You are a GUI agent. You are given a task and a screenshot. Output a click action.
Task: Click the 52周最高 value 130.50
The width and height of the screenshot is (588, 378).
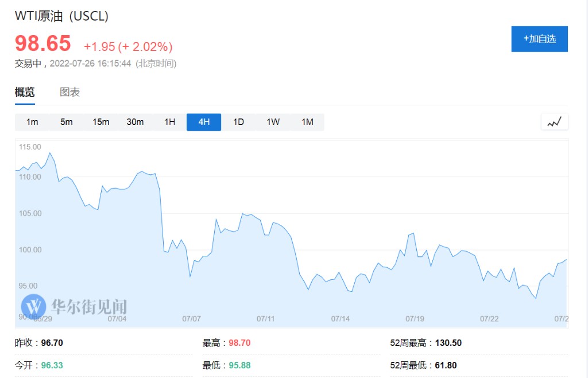tap(448, 343)
